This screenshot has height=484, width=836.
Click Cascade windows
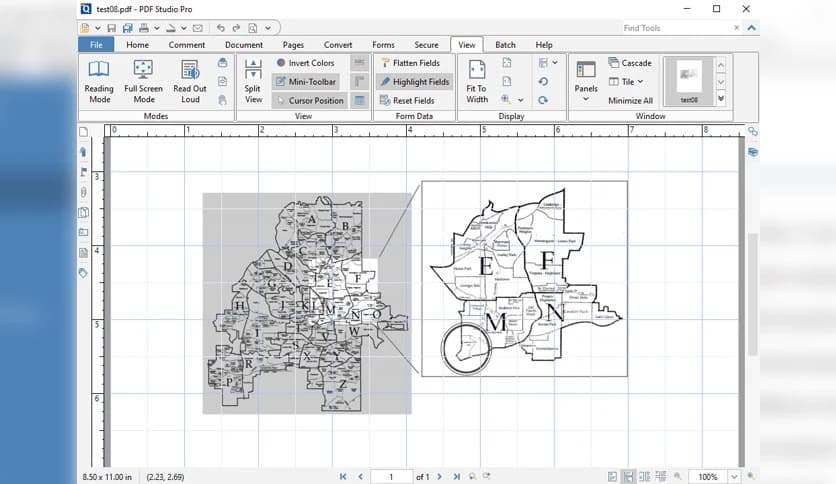pyautogui.click(x=630, y=63)
